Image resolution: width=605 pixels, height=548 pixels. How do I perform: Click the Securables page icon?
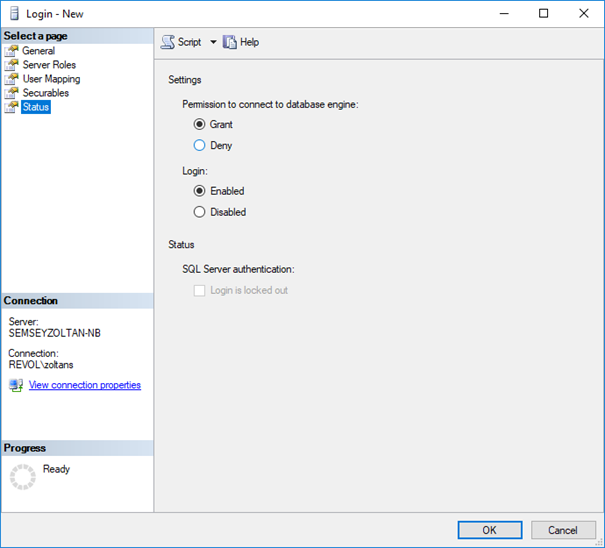[x=12, y=93]
